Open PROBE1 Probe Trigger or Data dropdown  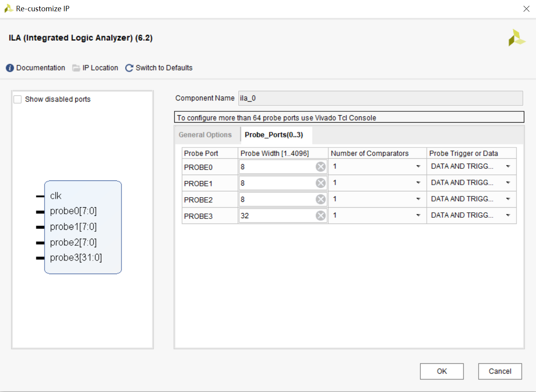[x=508, y=183]
